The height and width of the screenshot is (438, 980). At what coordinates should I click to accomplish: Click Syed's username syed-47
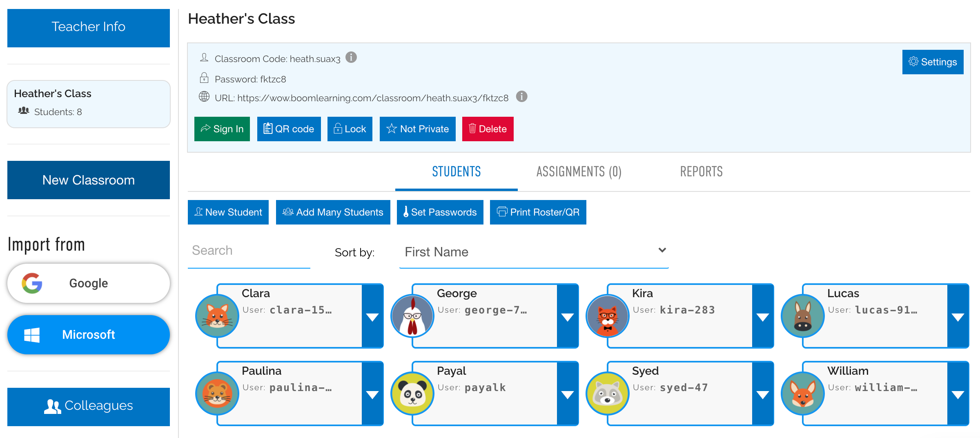684,387
